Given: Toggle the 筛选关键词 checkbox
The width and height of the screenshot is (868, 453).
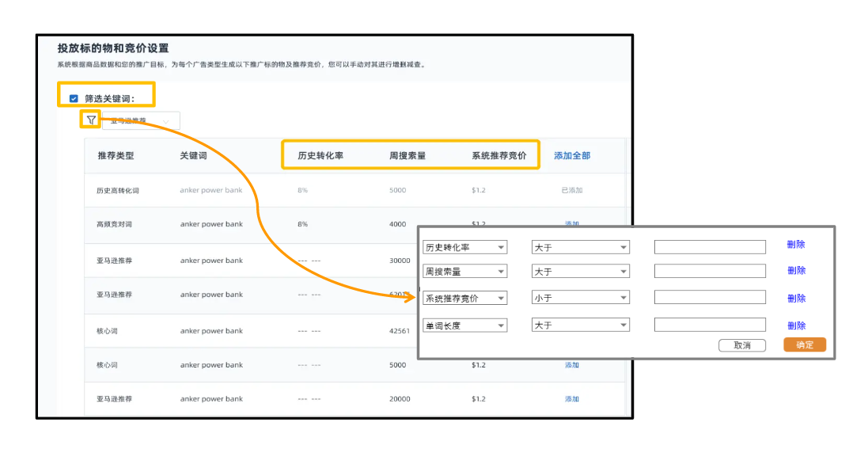Looking at the screenshot, I should tap(74, 98).
